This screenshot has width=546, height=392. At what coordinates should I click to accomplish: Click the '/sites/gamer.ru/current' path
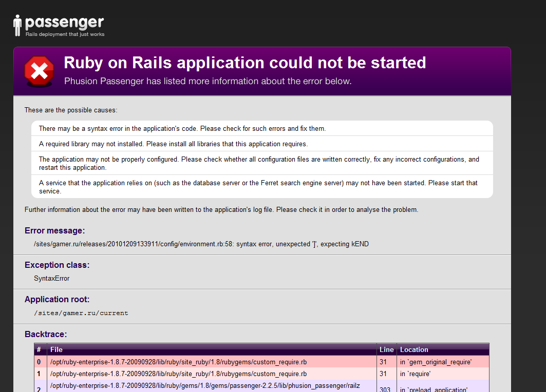tap(81, 313)
